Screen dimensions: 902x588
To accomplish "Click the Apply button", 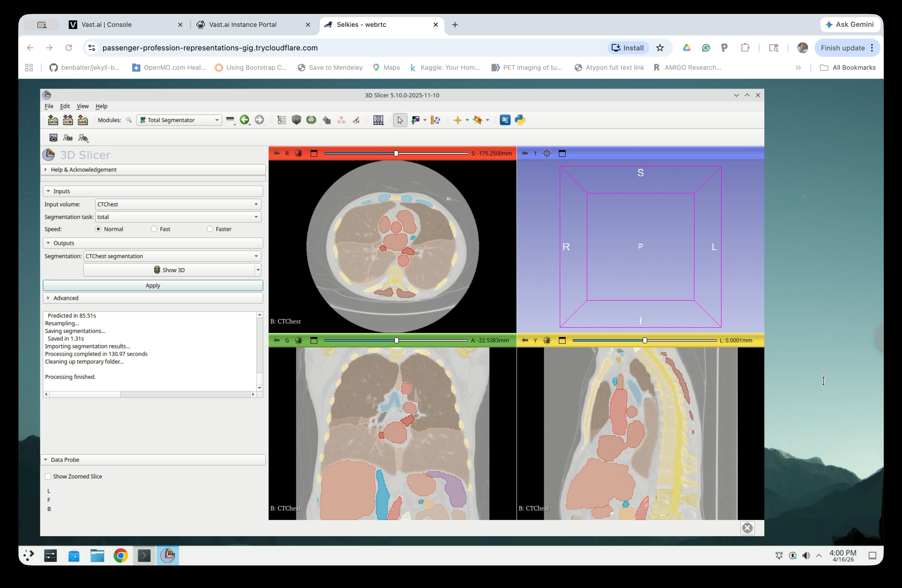I will click(152, 285).
